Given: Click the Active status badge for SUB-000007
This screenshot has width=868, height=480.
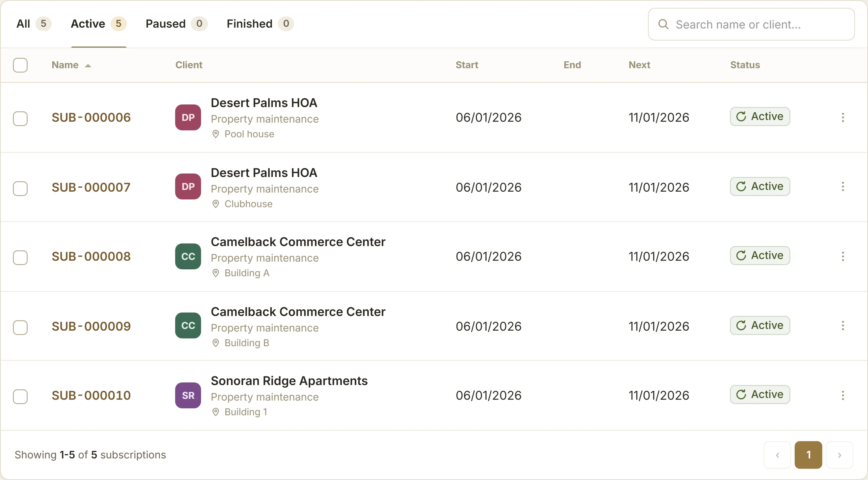Looking at the screenshot, I should point(760,186).
